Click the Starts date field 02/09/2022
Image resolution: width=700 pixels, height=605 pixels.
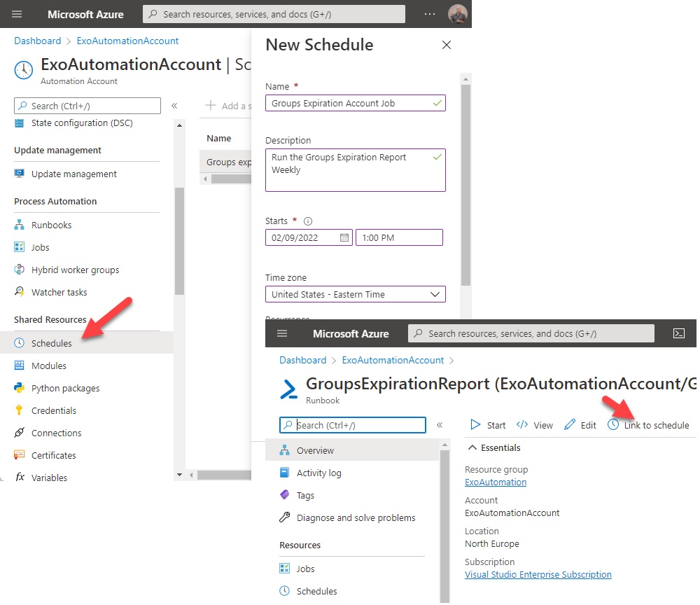pos(309,237)
